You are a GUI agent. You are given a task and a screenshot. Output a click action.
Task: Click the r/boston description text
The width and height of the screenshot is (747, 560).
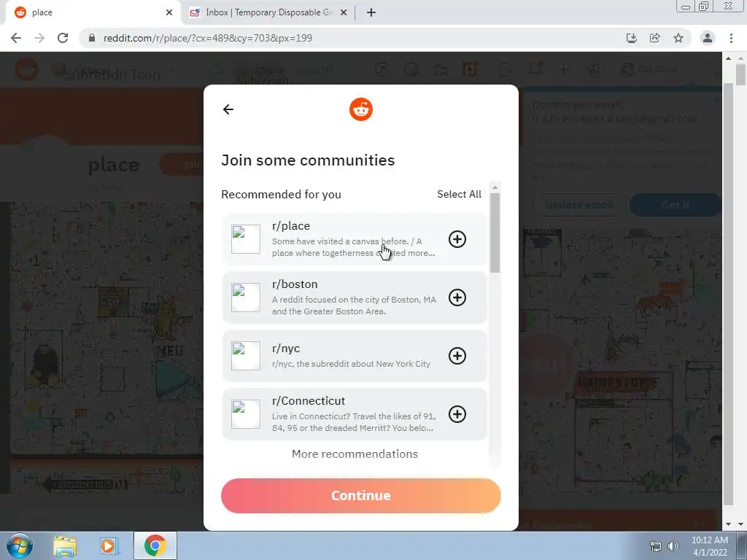click(x=354, y=306)
